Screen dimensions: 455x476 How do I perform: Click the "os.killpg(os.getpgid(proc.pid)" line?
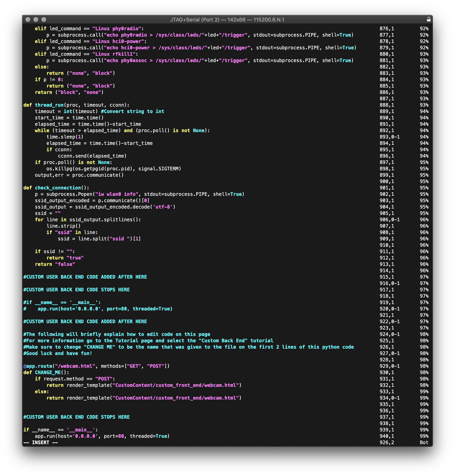point(114,169)
